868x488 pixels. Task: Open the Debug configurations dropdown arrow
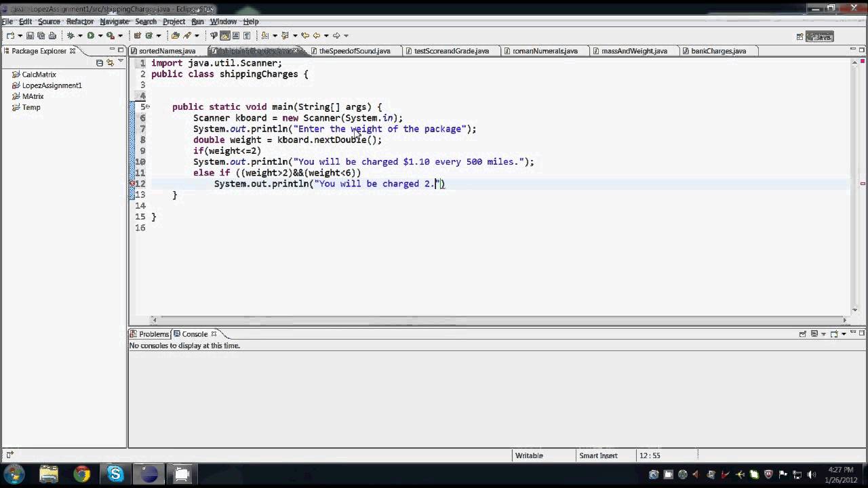pyautogui.click(x=80, y=35)
